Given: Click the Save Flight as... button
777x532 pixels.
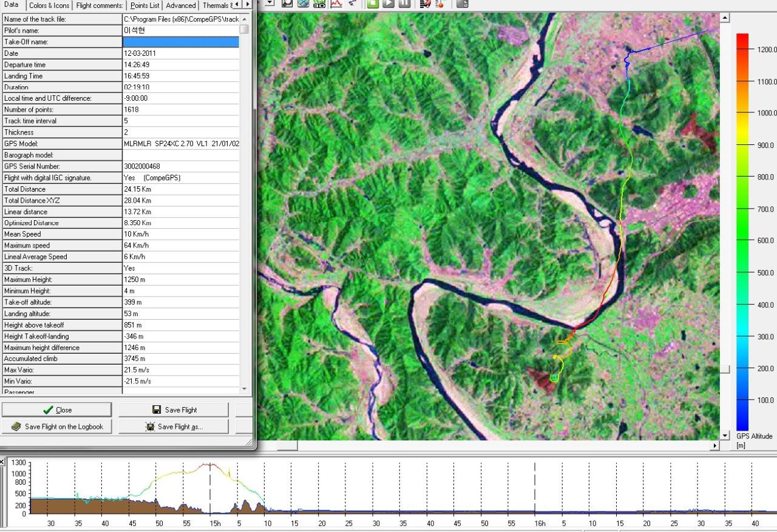Looking at the screenshot, I should (x=174, y=426).
